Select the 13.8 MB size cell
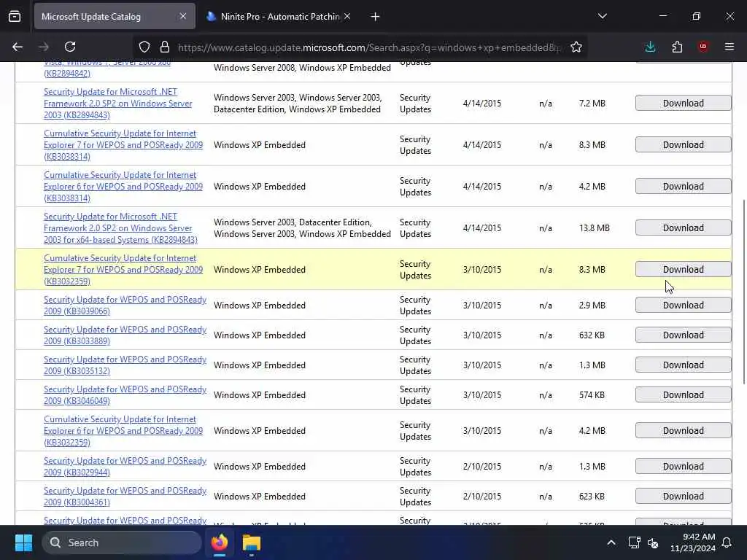The width and height of the screenshot is (747, 560). point(594,228)
